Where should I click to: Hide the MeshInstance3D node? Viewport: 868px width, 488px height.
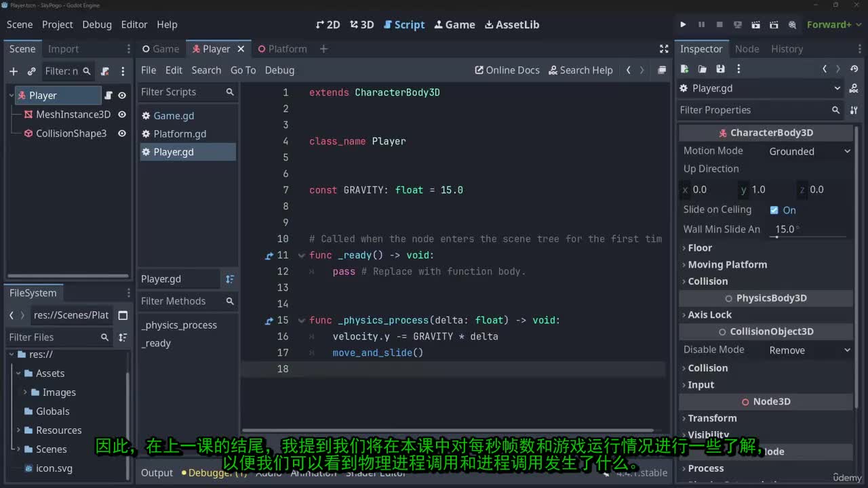[122, 115]
